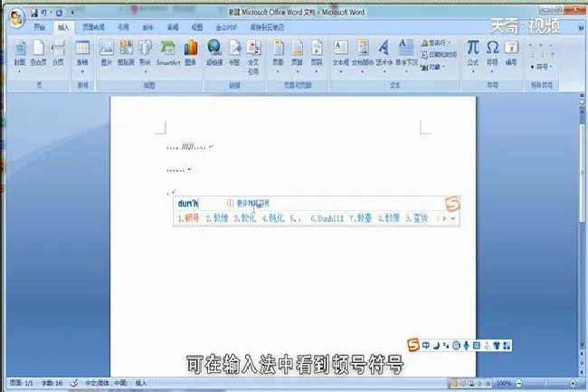588x392 pixels.
Task: Click the Sogou S logo on the IME toolbar
Action: [413, 344]
